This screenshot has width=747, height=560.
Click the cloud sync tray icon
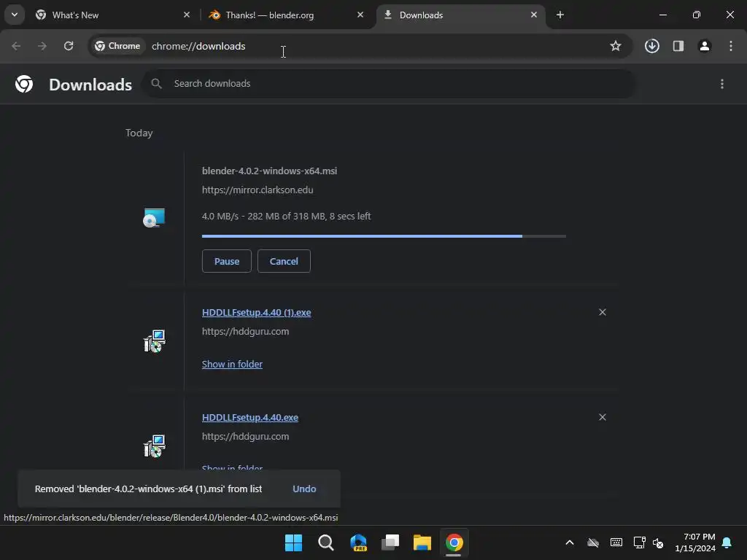[x=593, y=542]
